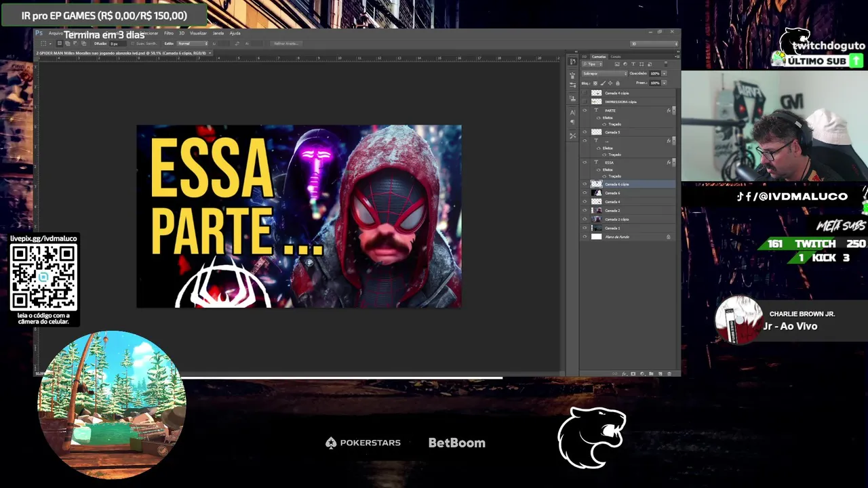
Task: Toggle the layer filter on/off switch
Action: click(x=666, y=64)
